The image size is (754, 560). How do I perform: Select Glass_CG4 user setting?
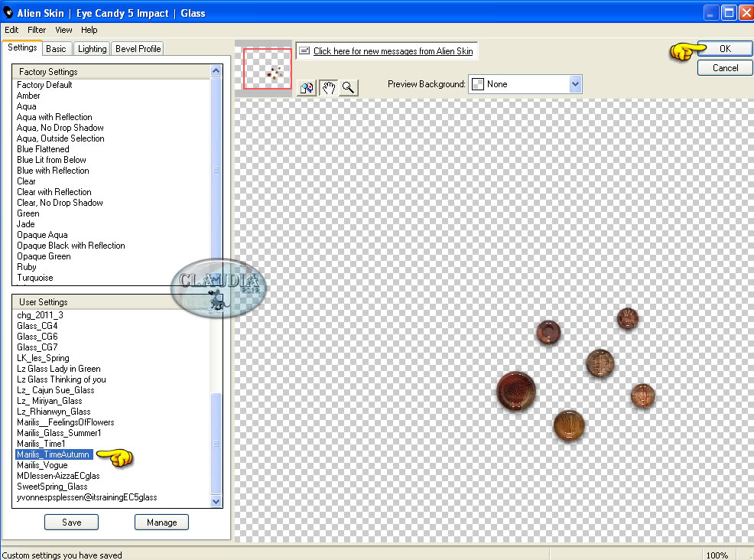point(37,326)
